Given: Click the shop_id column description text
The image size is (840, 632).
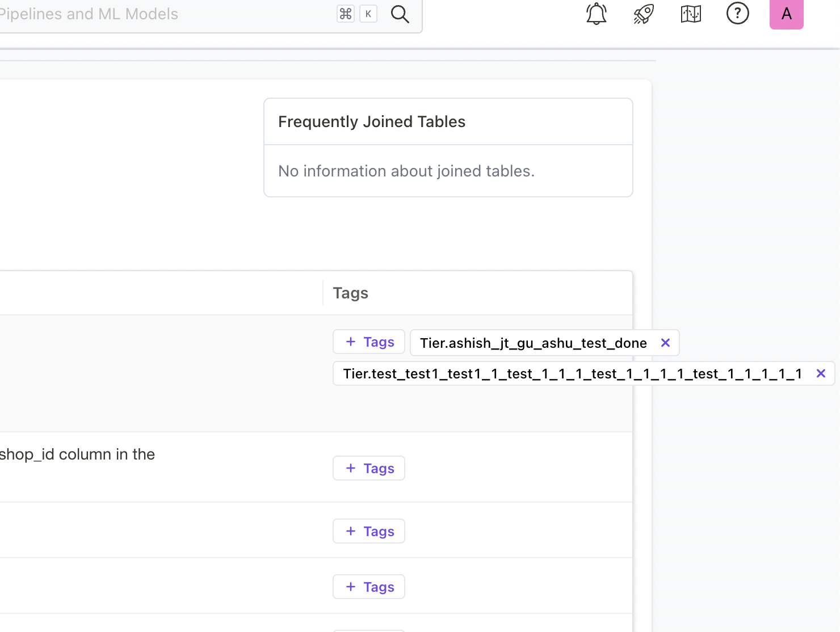Looking at the screenshot, I should (77, 454).
